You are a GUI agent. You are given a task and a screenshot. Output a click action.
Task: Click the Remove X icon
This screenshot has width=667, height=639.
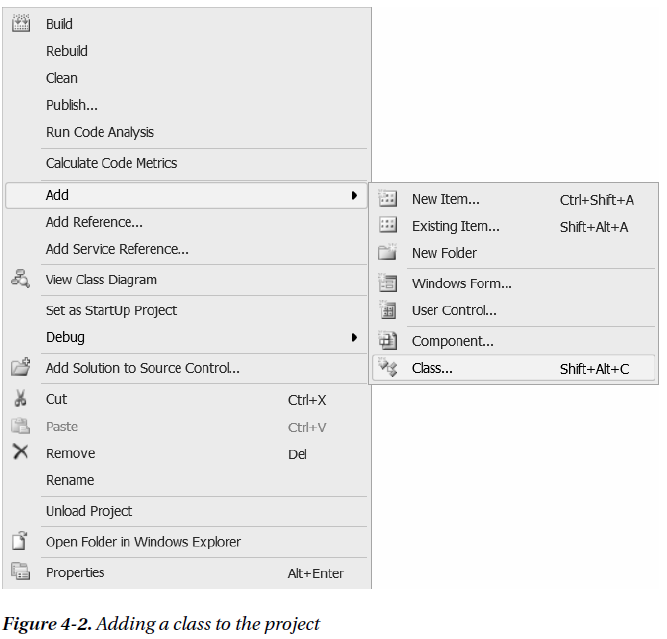click(x=21, y=452)
